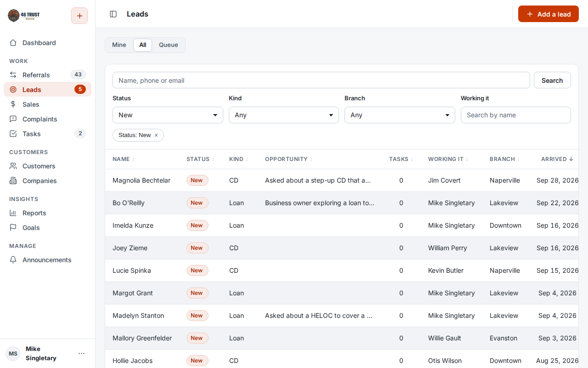This screenshot has width=588, height=368.
Task: Click the Working it search-by-name field
Action: 516,115
